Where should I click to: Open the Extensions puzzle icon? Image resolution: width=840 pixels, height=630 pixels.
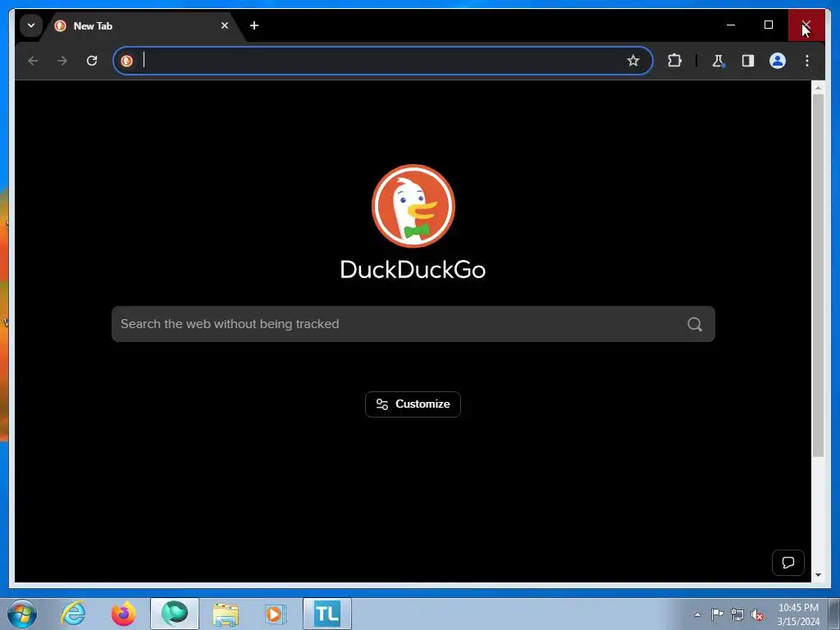(674, 61)
